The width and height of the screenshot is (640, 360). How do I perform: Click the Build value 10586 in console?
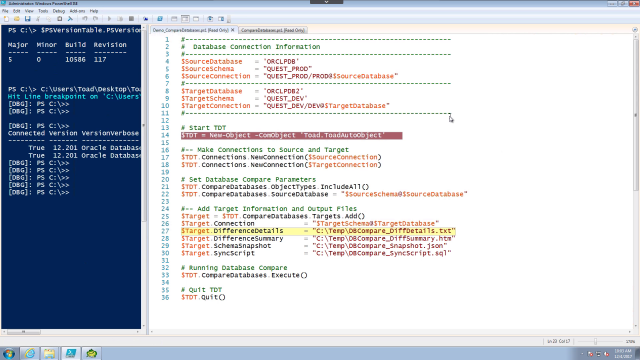tap(75, 60)
